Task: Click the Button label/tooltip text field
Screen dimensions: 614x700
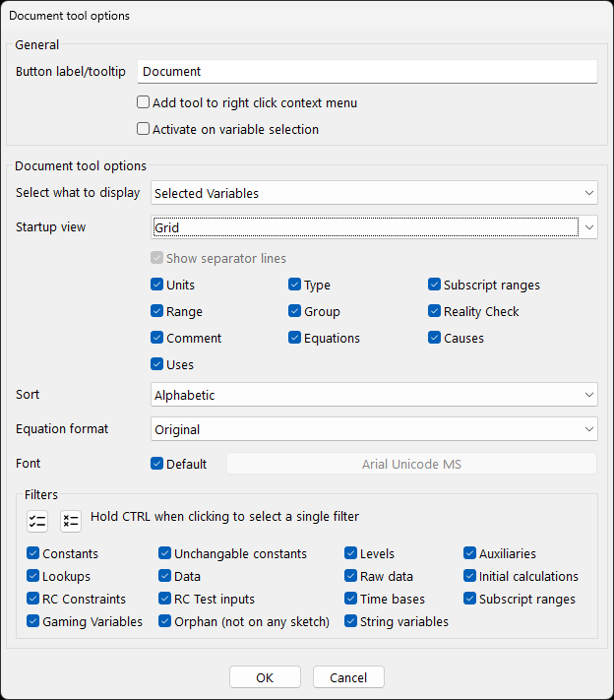Action: [367, 72]
